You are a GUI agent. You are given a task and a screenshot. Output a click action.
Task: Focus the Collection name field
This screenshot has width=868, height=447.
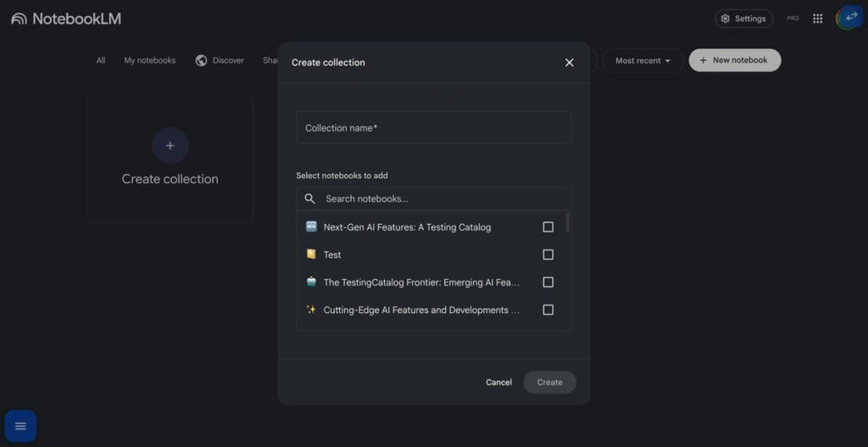pyautogui.click(x=433, y=128)
